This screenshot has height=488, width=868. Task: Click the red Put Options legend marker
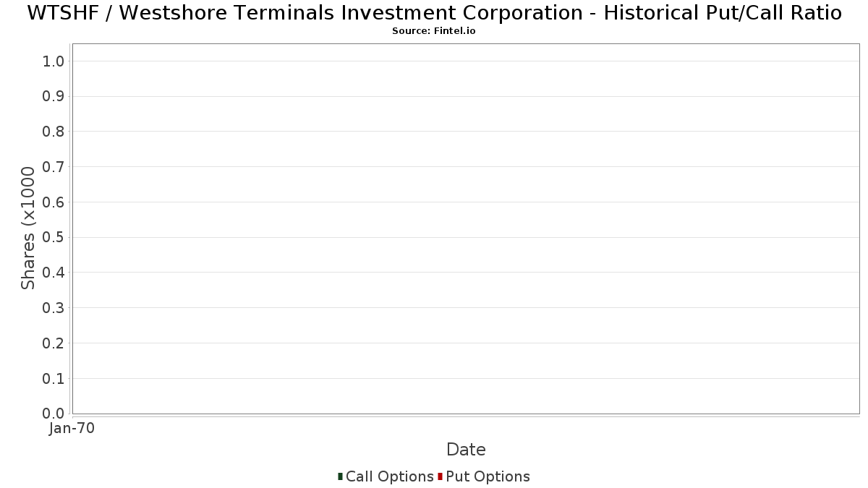(440, 476)
